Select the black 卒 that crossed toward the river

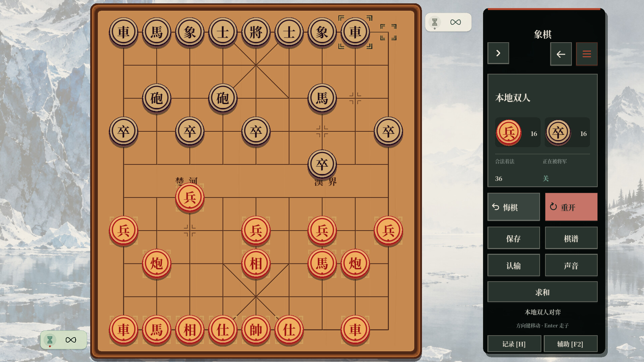[x=322, y=164]
